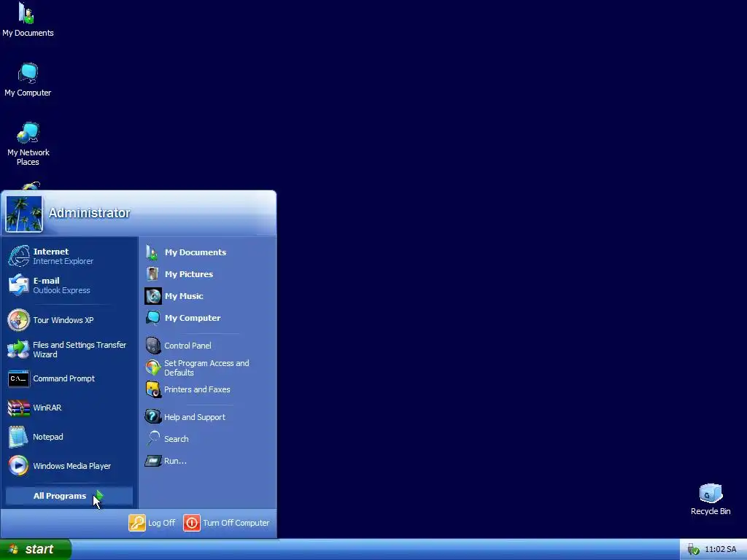This screenshot has width=747, height=560.
Task: Open the Outlook Express e-mail icon
Action: (19, 285)
